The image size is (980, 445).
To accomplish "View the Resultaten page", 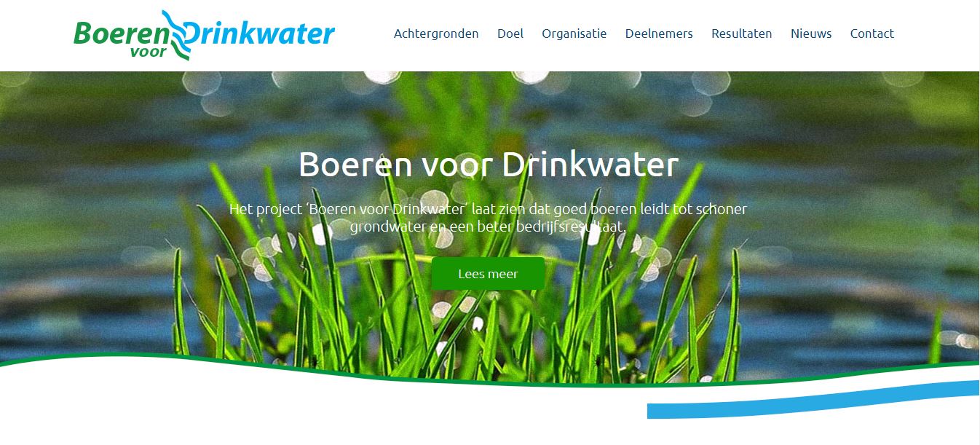I will [742, 34].
